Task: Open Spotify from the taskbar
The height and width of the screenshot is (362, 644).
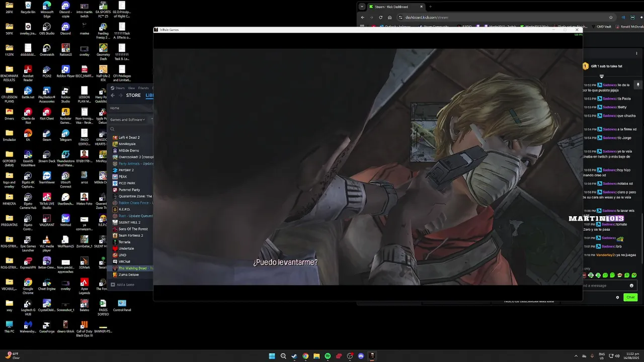Action: point(328,356)
